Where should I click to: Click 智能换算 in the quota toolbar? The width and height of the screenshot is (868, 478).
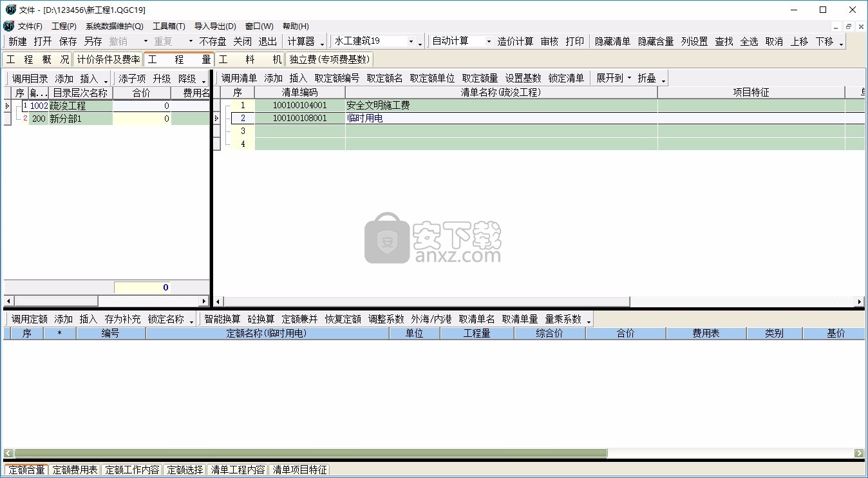222,319
